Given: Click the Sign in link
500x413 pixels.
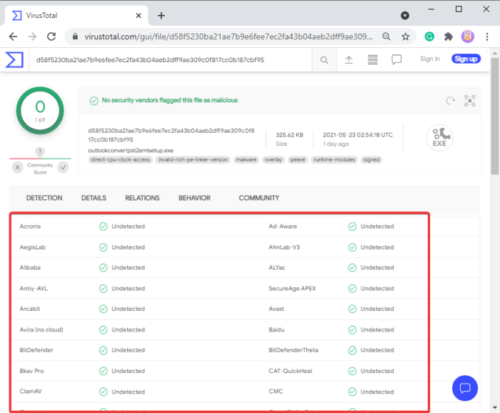Looking at the screenshot, I should pos(430,59).
